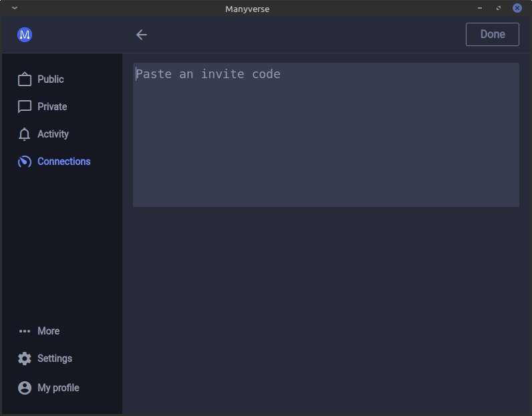Open the More menu label

tap(49, 331)
